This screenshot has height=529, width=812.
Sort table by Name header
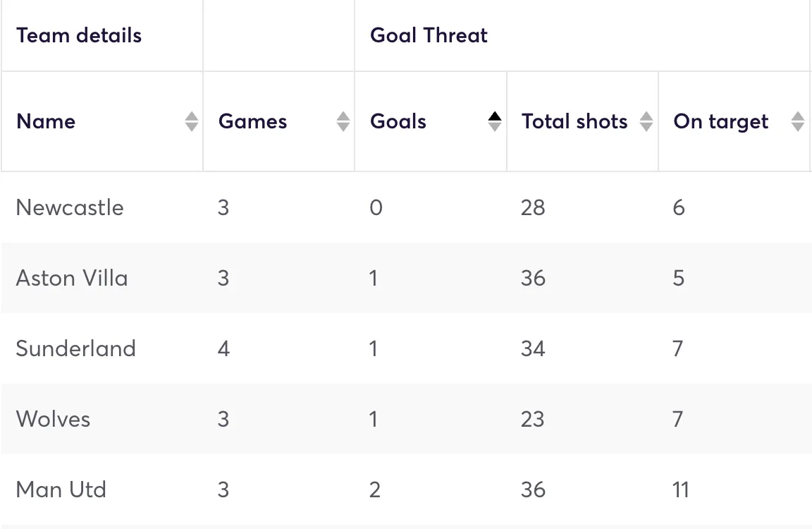tap(46, 121)
